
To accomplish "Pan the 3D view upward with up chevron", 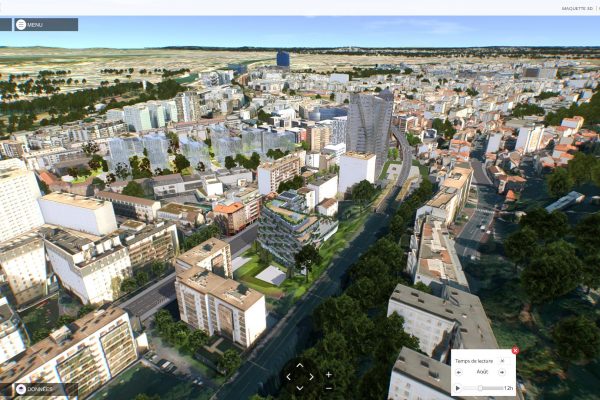I will click(x=300, y=366).
